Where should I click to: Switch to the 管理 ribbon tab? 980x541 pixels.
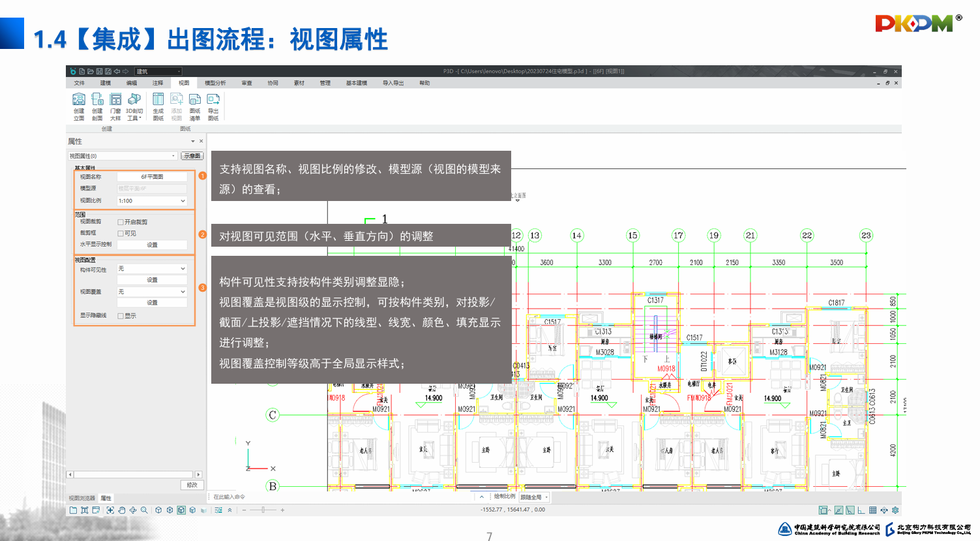pos(325,83)
